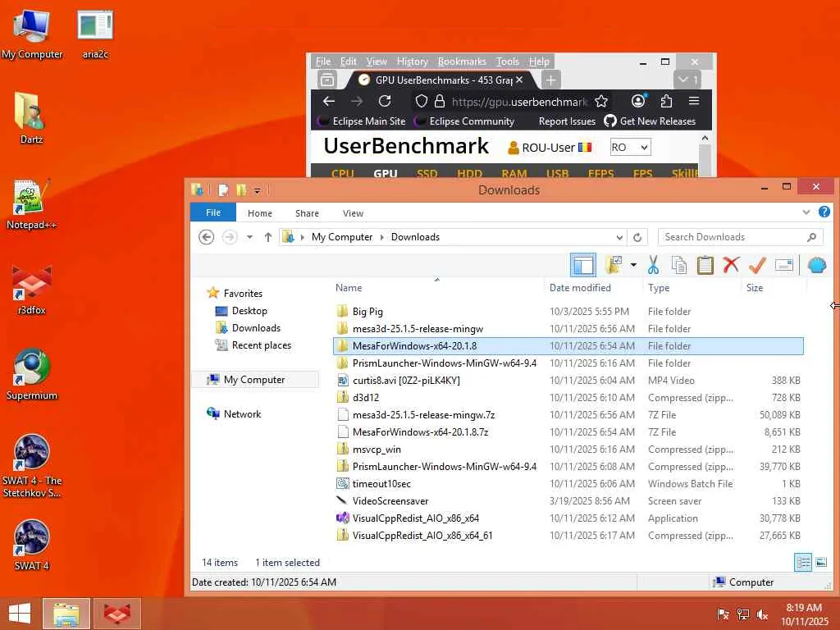Select the VideoScreensaver file
The width and height of the screenshot is (840, 630).
click(x=568, y=501)
